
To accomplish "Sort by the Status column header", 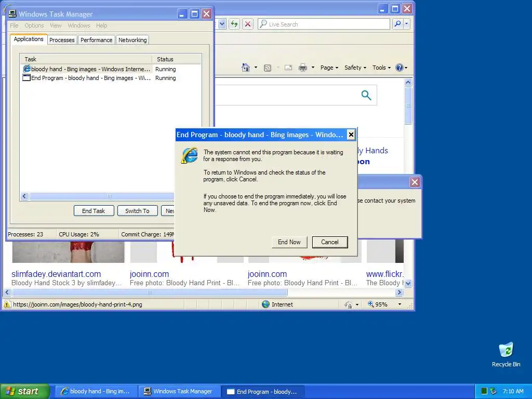I will coord(177,59).
